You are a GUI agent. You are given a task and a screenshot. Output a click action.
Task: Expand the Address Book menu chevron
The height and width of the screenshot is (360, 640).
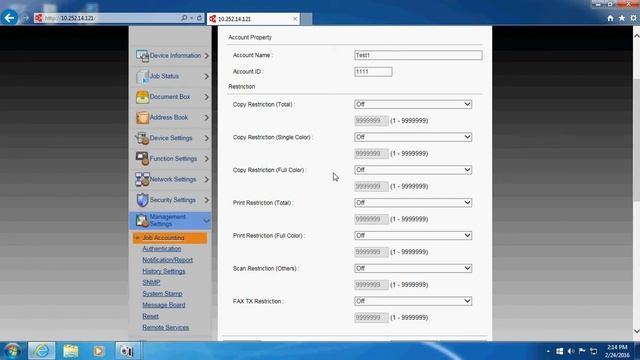[207, 118]
